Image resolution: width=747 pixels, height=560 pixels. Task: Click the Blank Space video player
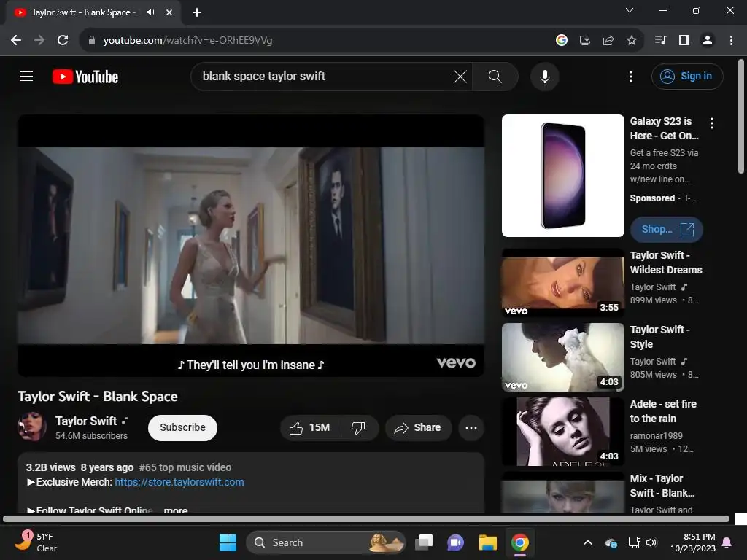pos(251,245)
